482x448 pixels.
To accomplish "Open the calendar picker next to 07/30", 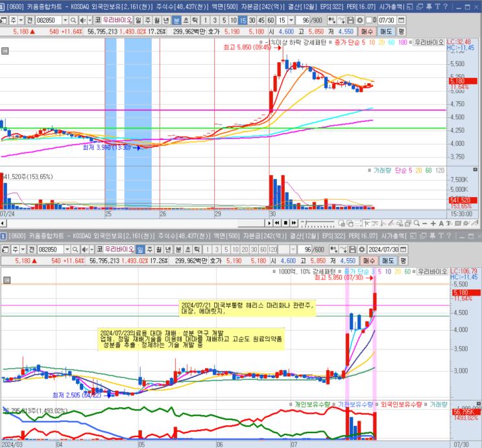I will [x=401, y=20].
